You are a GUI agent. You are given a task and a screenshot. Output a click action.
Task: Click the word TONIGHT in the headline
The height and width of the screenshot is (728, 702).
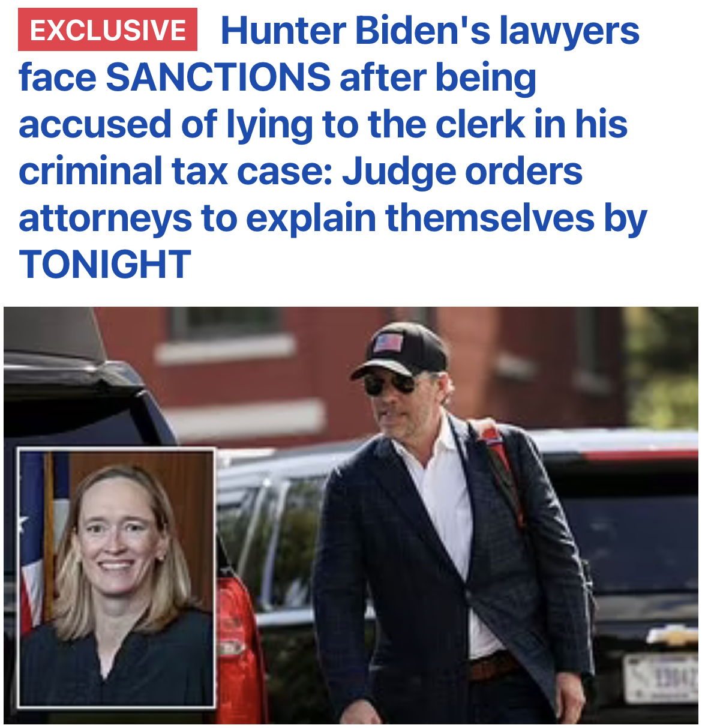105,264
